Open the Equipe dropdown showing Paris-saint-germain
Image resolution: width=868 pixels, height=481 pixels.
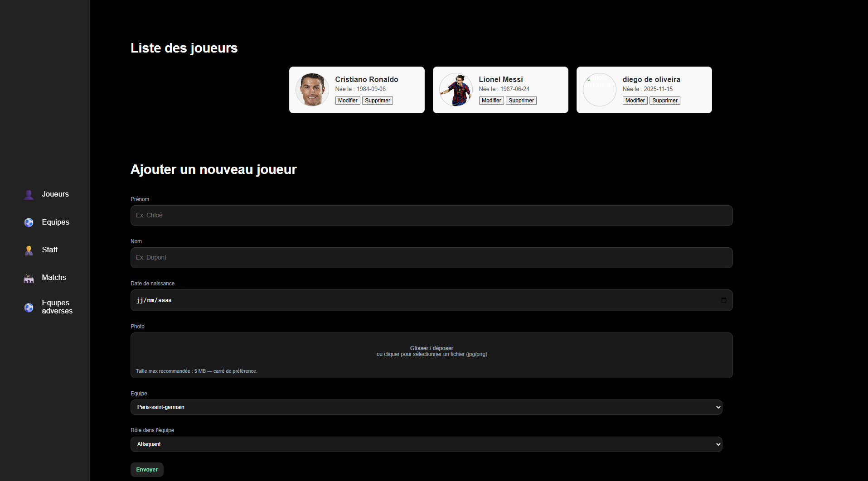click(426, 407)
